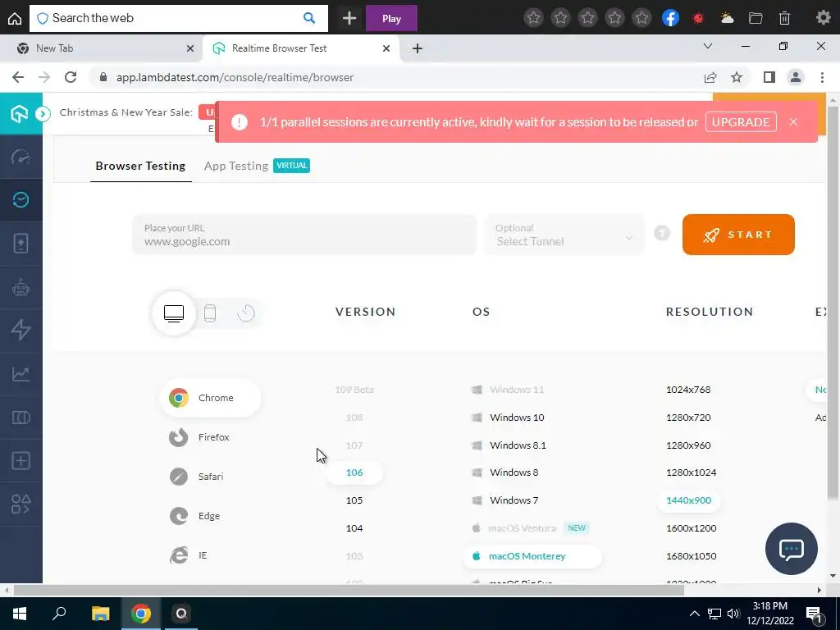Select Windows 8 OS

coord(504,472)
